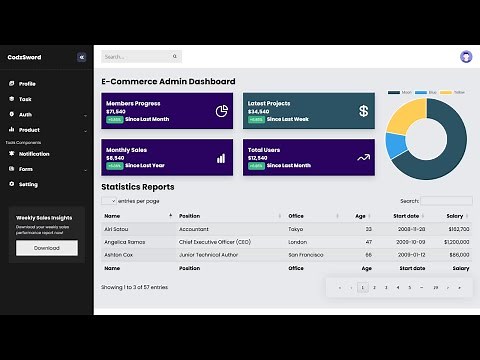Open the Total Users card
The height and width of the screenshot is (360, 480).
(309, 157)
